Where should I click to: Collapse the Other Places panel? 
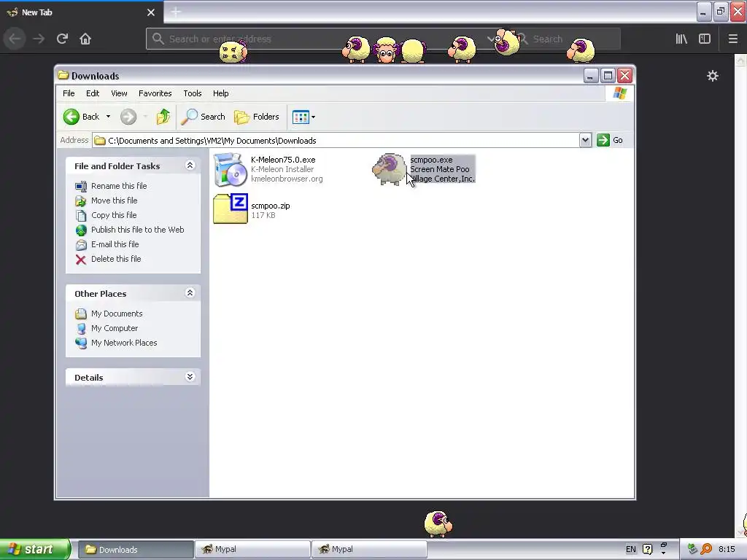pyautogui.click(x=190, y=293)
